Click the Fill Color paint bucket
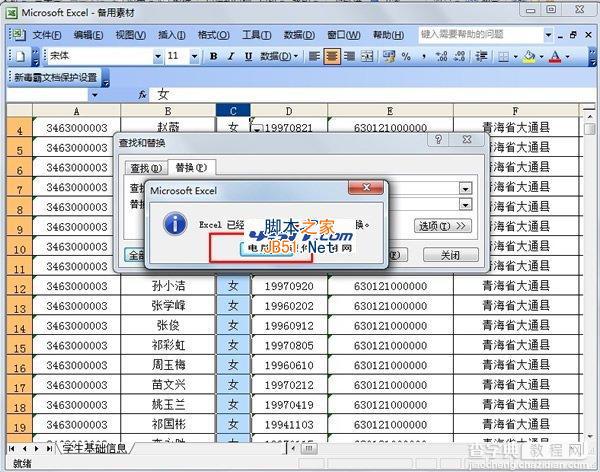Screen dimensions: 600x472 (529, 57)
